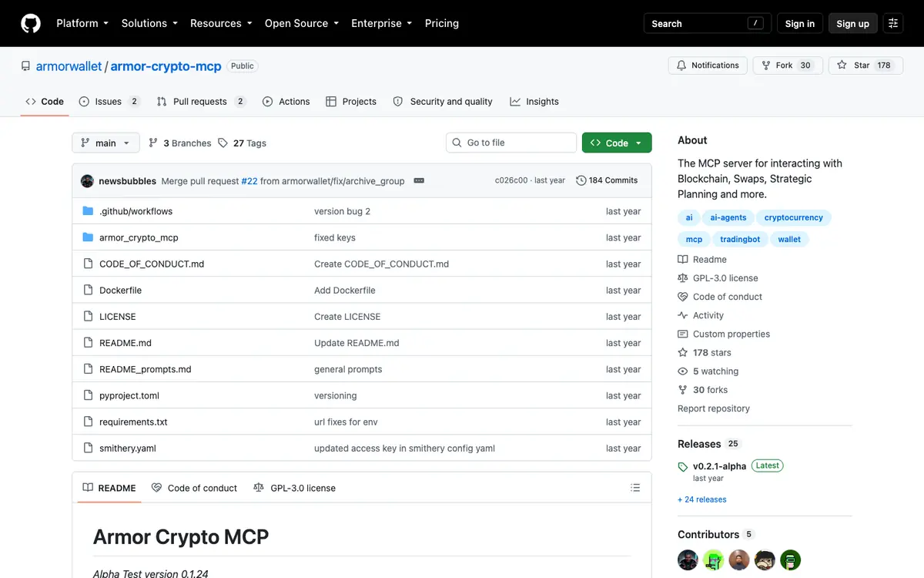
Task: Expand the Solutions menu
Action: [x=149, y=23]
